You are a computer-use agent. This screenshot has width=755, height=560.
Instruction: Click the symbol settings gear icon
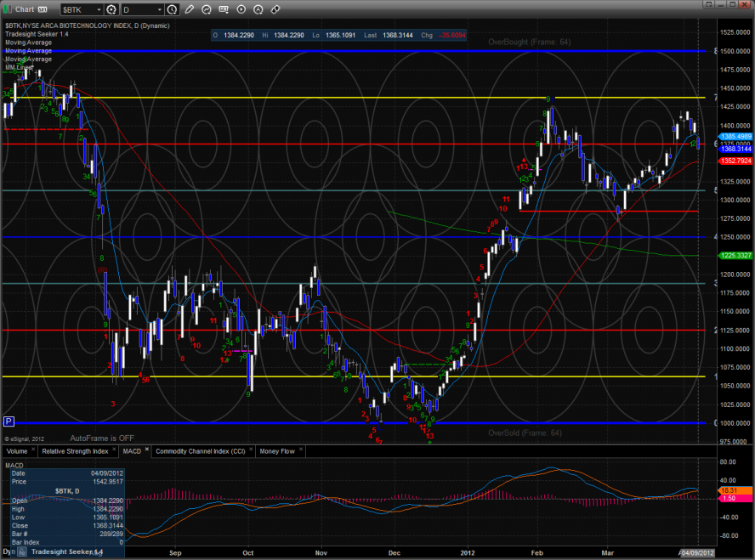(111, 9)
